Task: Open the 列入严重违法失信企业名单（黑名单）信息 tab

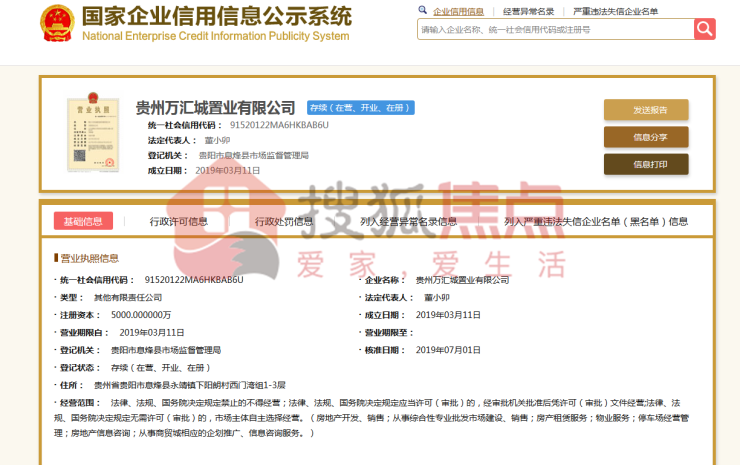Action: tap(596, 221)
